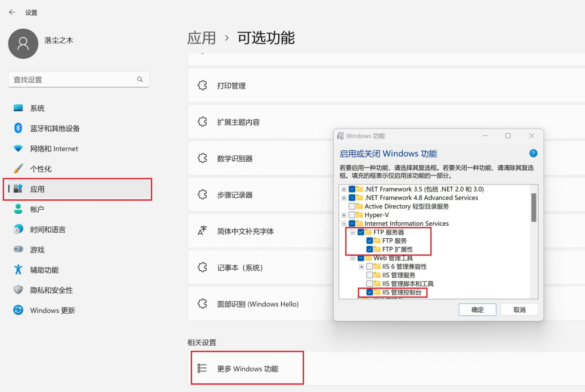Click the puzzle icon beside 数学识别器
This screenshot has width=585, height=392.
tap(202, 158)
